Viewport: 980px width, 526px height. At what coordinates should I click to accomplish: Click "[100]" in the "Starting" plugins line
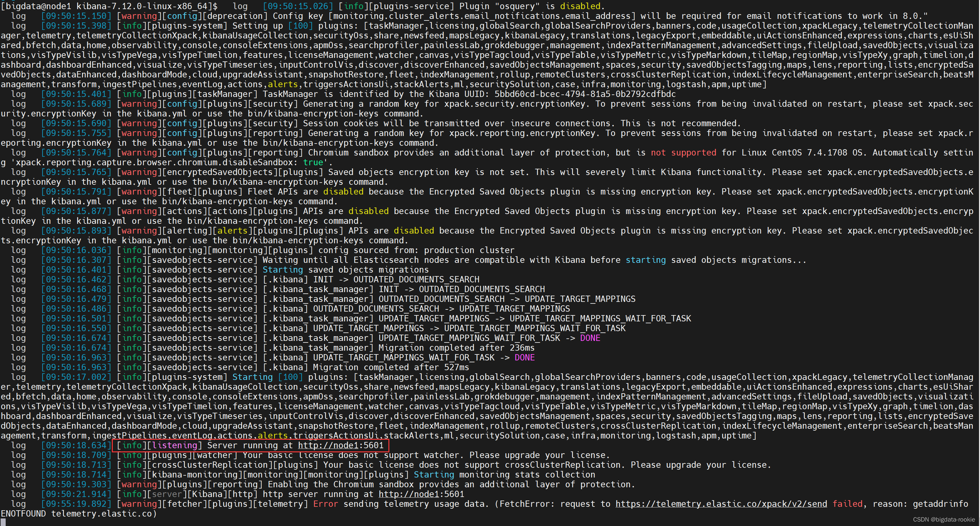(x=290, y=377)
